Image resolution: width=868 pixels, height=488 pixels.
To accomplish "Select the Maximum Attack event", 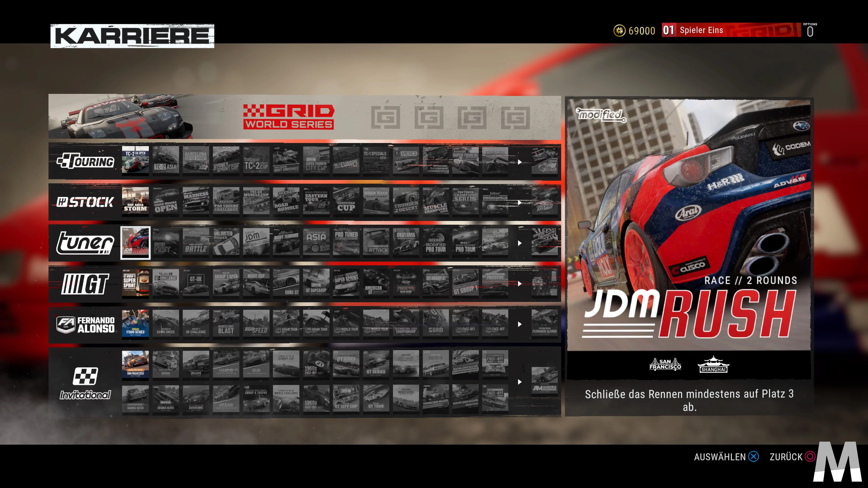I will pos(376,242).
